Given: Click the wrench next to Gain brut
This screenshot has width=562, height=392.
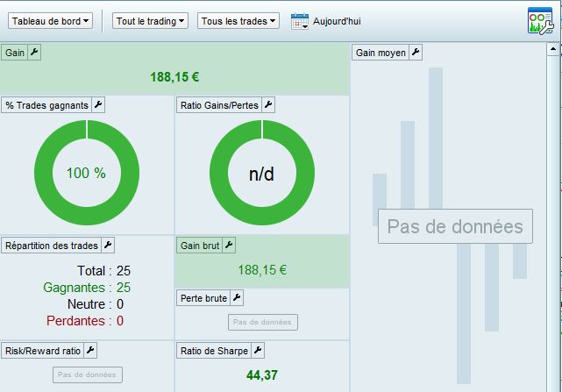Looking at the screenshot, I should [229, 246].
